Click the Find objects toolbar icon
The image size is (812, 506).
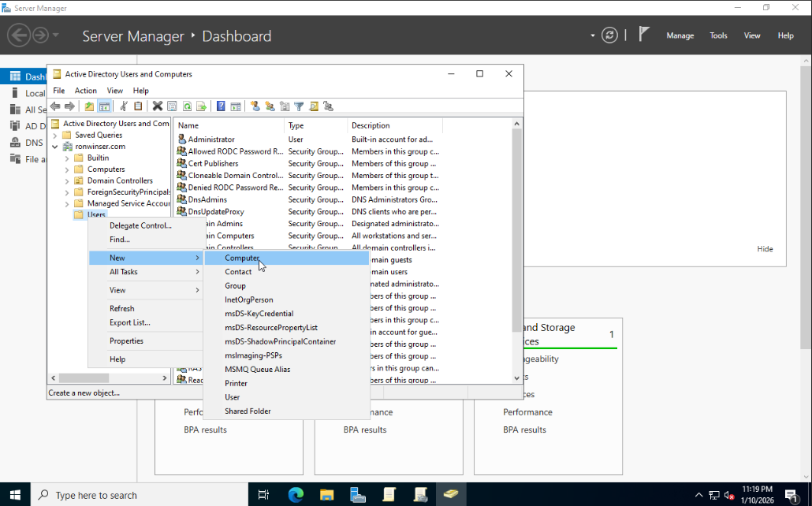point(314,106)
